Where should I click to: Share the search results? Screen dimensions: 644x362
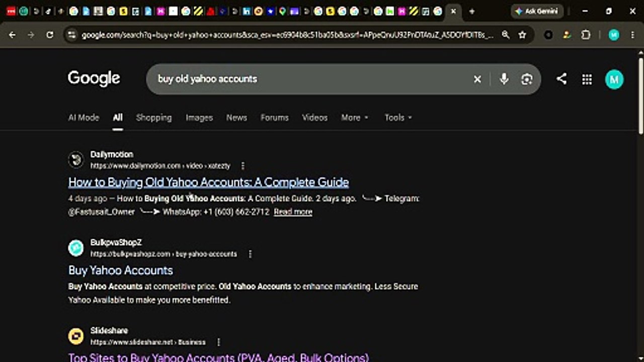(x=561, y=79)
